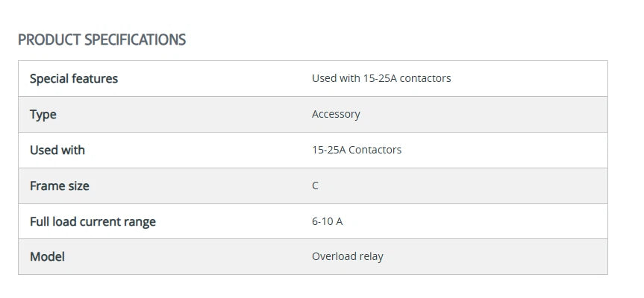Click the PRODUCT SPECIFICATIONS heading

pos(101,39)
